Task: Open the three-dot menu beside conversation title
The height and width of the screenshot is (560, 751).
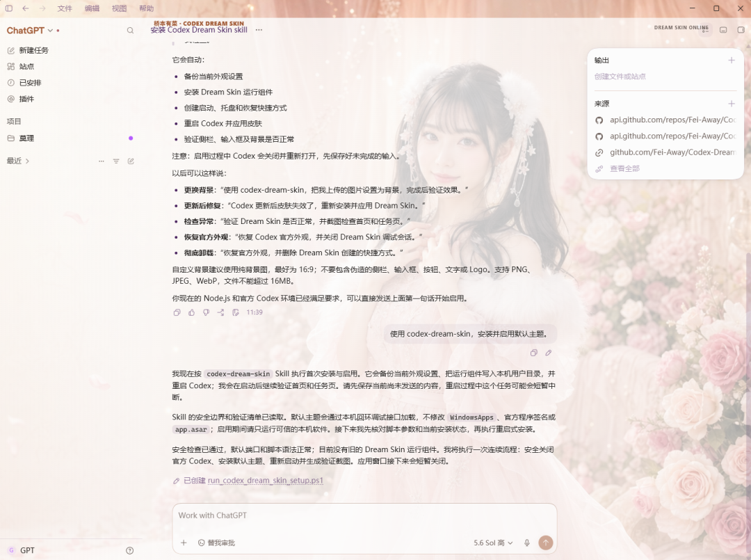Action: point(259,30)
